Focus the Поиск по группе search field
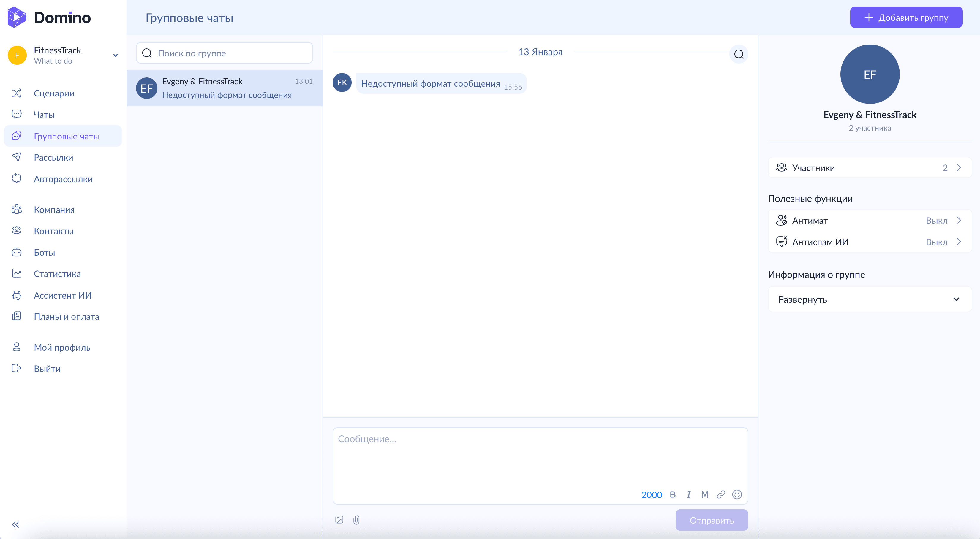The width and height of the screenshot is (980, 539). tap(225, 53)
